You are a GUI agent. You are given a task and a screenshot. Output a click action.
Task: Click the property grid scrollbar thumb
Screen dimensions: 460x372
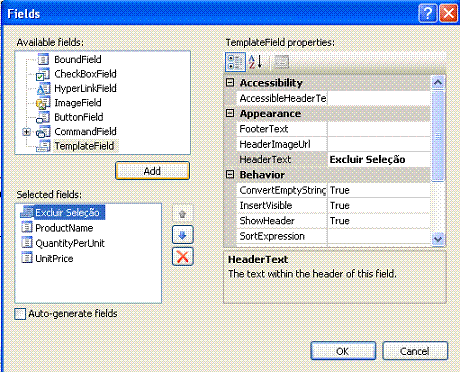point(438,135)
